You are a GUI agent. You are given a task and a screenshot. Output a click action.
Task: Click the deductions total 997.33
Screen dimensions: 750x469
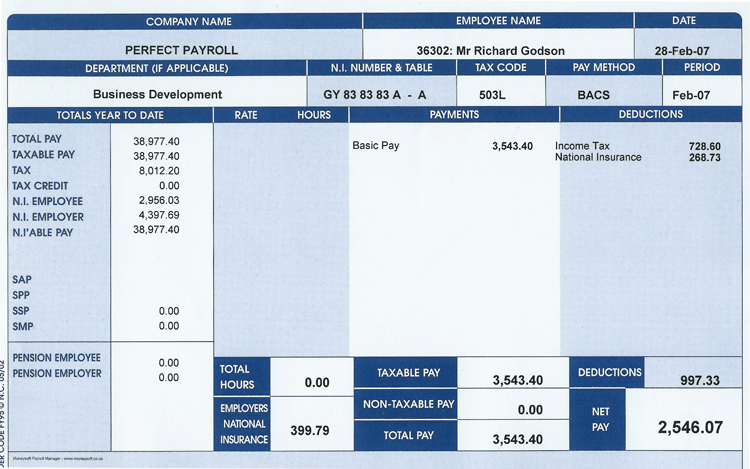pyautogui.click(x=693, y=380)
